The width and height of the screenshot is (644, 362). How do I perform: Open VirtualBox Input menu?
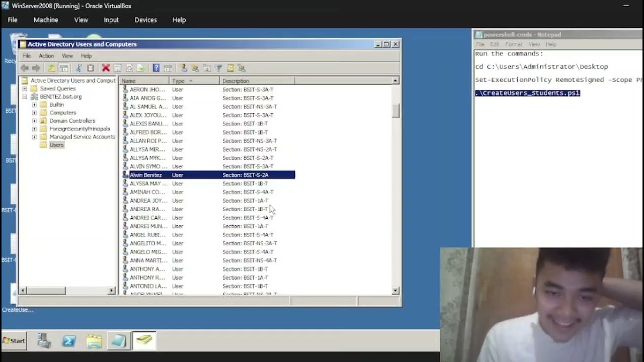click(111, 20)
